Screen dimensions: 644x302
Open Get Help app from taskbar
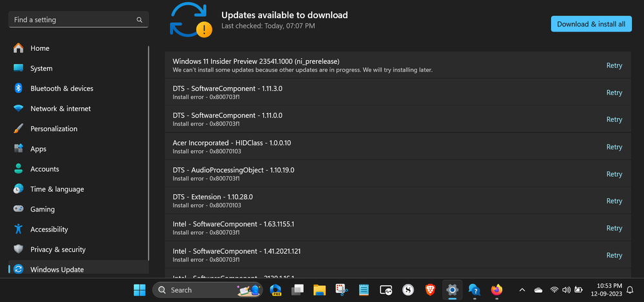pyautogui.click(x=474, y=290)
